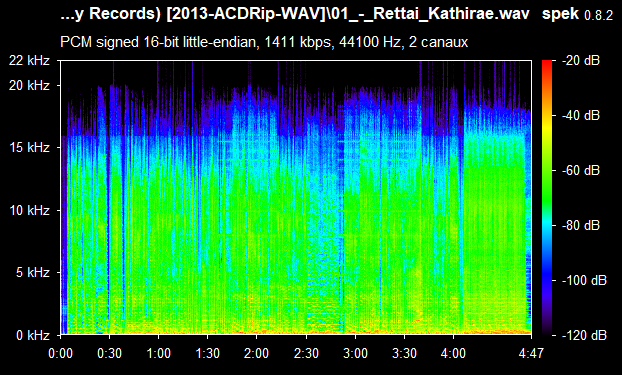Click the 1:00 time axis label
Screen dimensions: 622x375
[158, 353]
